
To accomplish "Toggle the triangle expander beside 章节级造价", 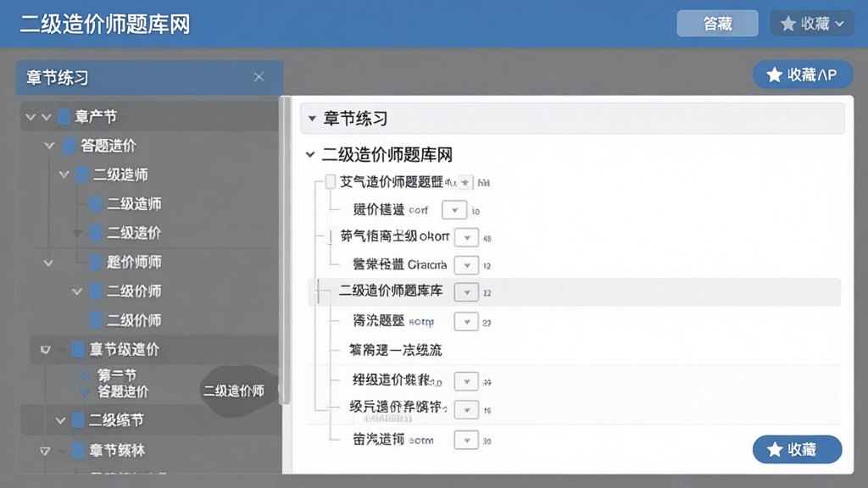I will 46,350.
